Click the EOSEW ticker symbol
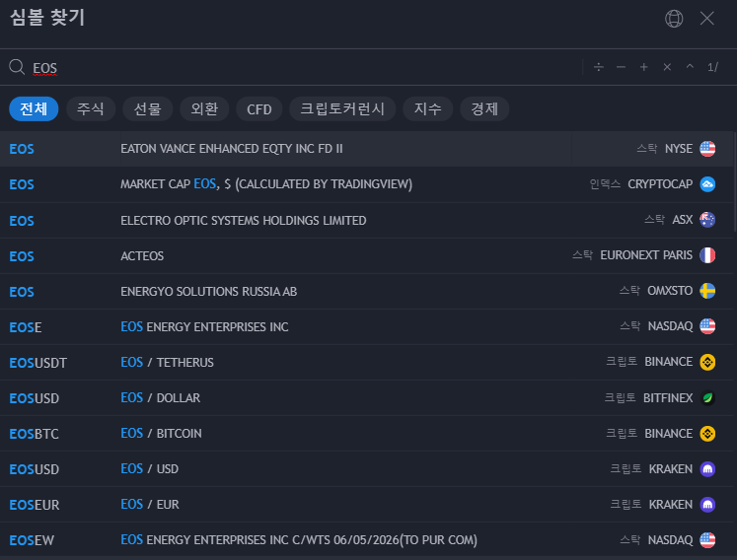This screenshot has height=560, width=737. click(x=32, y=540)
